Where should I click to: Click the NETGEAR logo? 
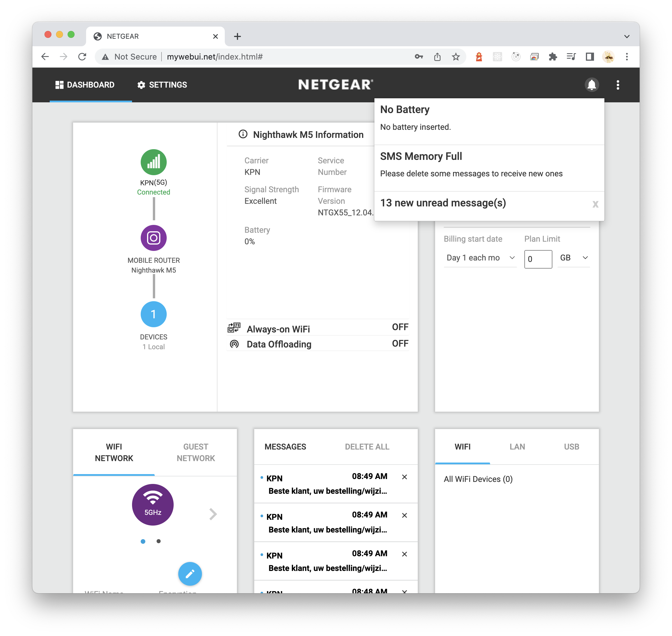point(335,84)
